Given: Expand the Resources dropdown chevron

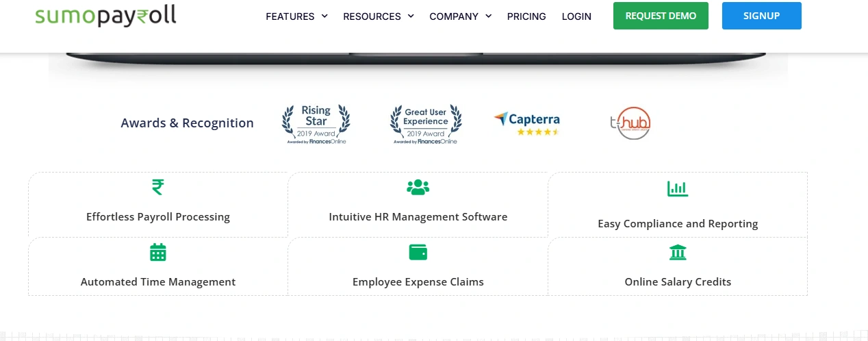Looking at the screenshot, I should (411, 16).
